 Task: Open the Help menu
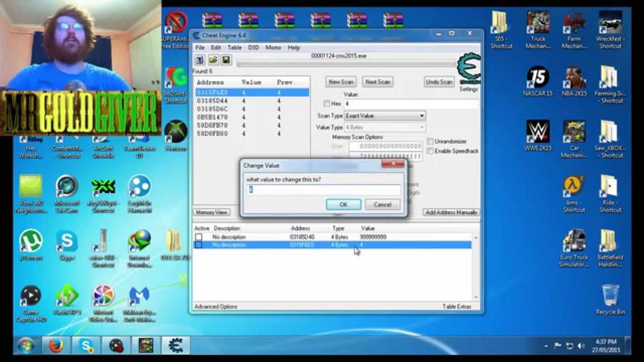294,48
